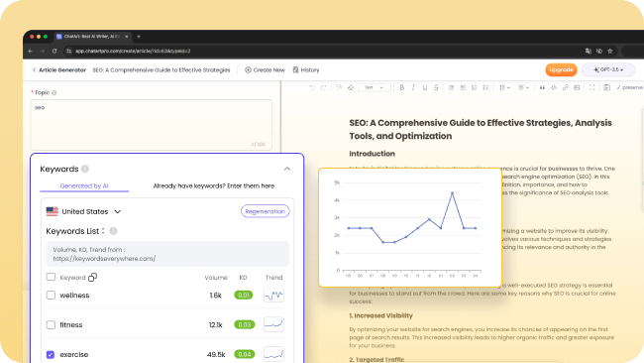Show info tooltip next to Keywords heading
This screenshot has width=644, height=363.
[85, 169]
